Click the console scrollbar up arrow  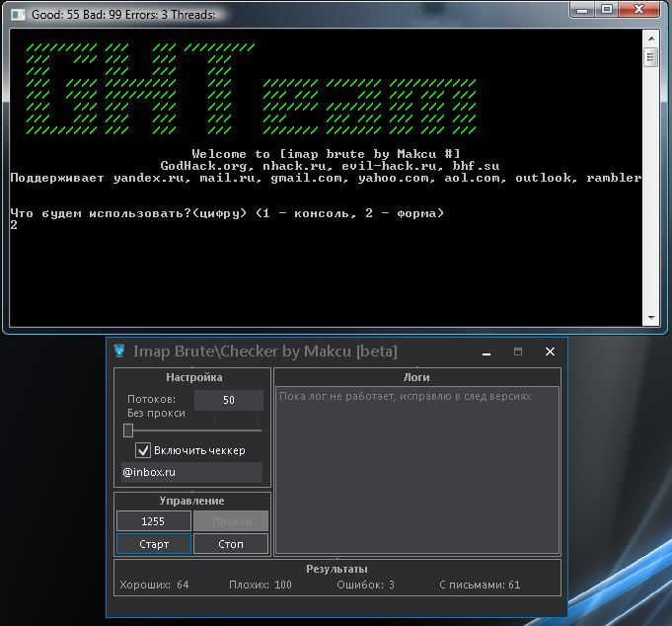(651, 39)
